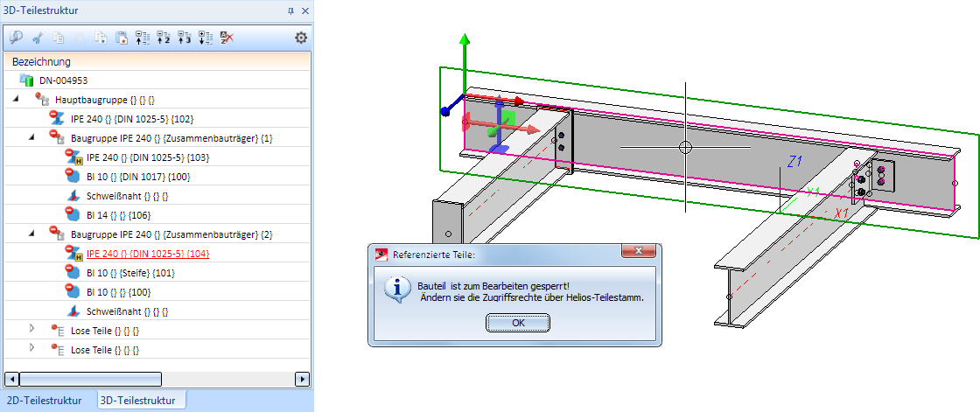Collapse Baugruppe IPE 240 Zusammenbauträger {1}
This screenshot has width=980, height=412.
tap(31, 137)
